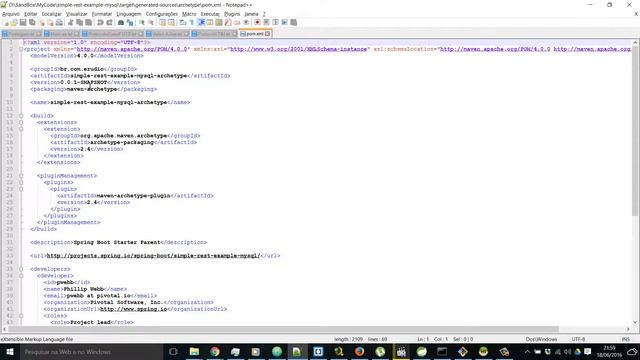Screen dimensions: 640x360
Task: Click the Save All toolbar icon
Action: tap(32, 22)
